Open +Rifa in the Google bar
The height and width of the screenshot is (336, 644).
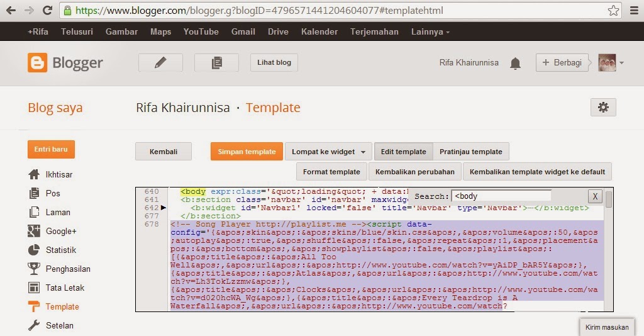38,31
